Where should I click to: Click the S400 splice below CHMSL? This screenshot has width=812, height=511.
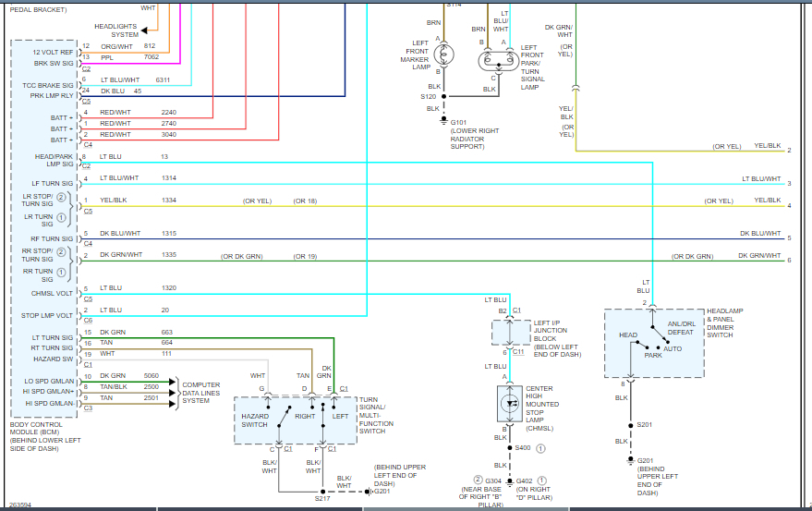[x=505, y=448]
